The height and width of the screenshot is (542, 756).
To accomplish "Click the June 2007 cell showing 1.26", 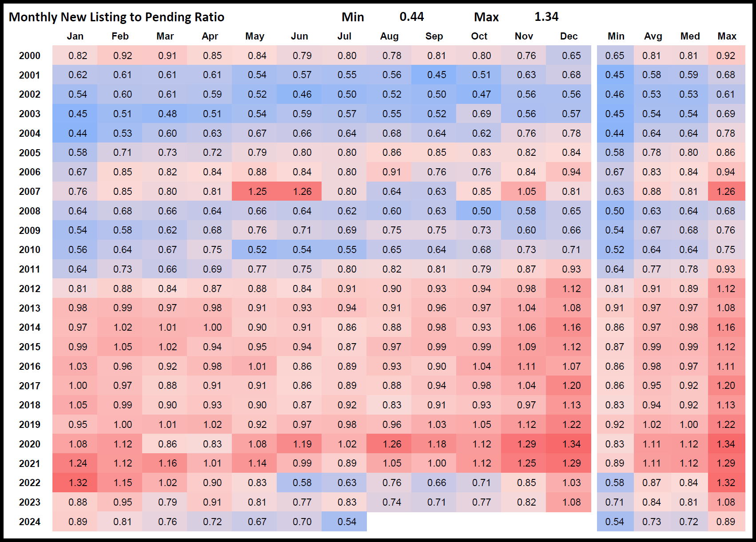I will click(302, 192).
